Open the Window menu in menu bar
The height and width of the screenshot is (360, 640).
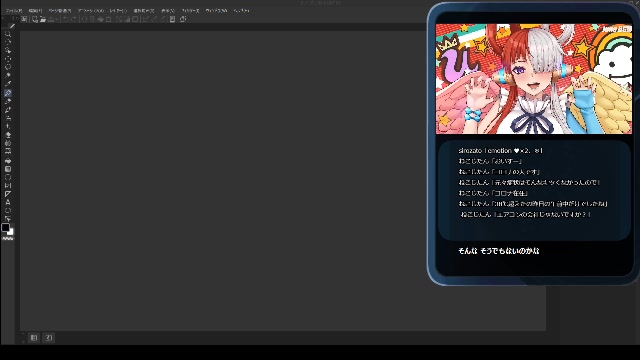tap(216, 11)
